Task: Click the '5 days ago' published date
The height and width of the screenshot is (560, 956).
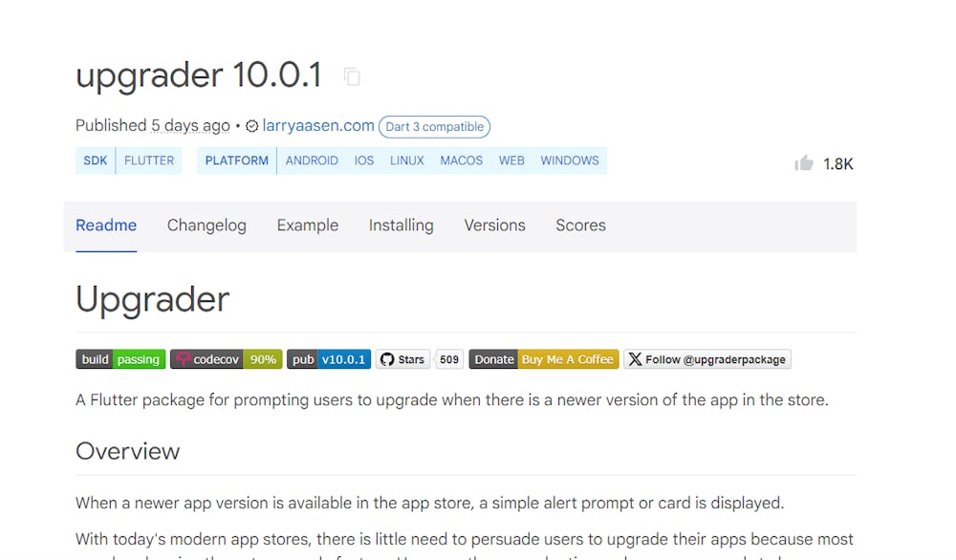Action: coord(190,125)
